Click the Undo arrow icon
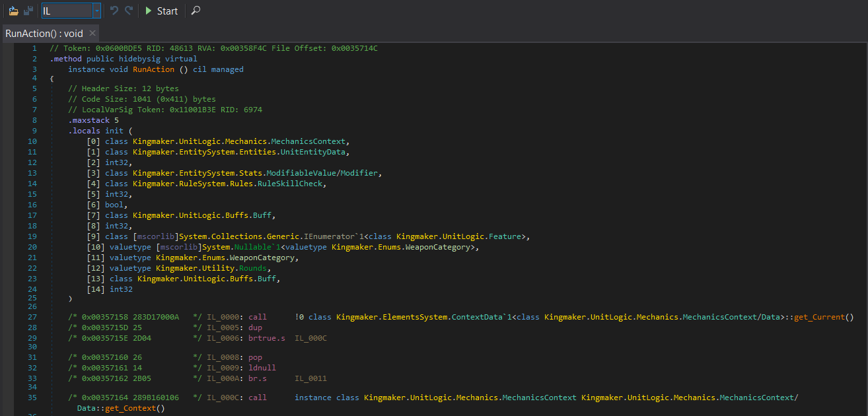This screenshot has height=416, width=868. point(114,11)
